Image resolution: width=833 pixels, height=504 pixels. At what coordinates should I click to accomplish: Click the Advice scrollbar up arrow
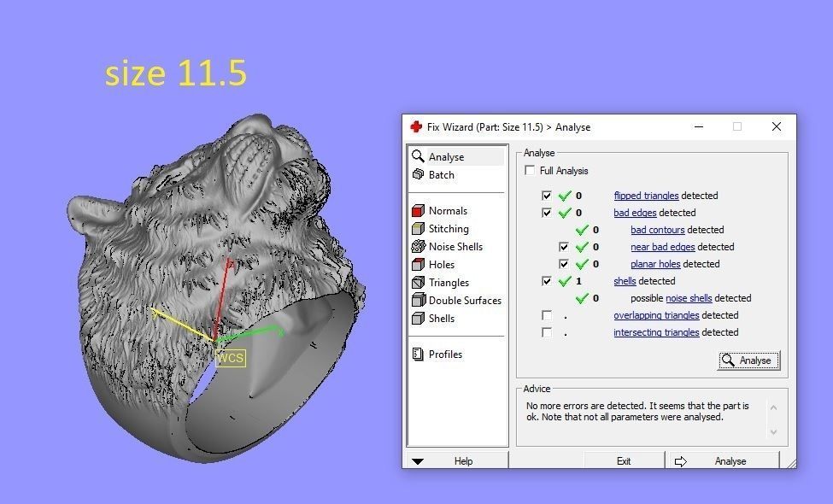tap(773, 407)
